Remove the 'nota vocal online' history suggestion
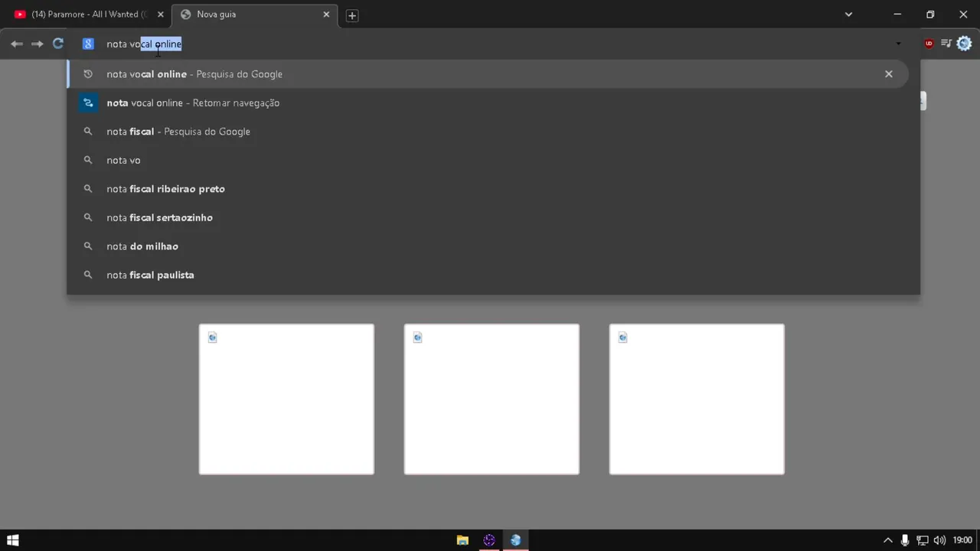Viewport: 980px width, 551px height. (x=888, y=74)
